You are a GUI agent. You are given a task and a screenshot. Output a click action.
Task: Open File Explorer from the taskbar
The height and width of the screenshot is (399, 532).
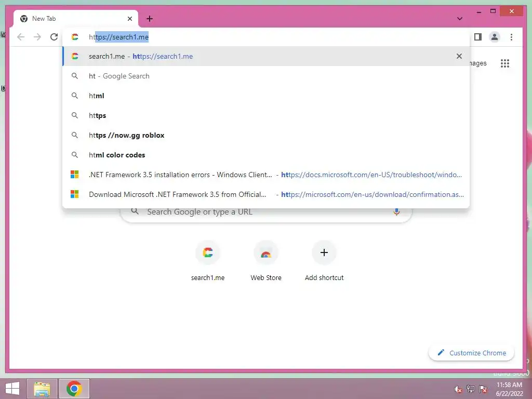coord(42,389)
